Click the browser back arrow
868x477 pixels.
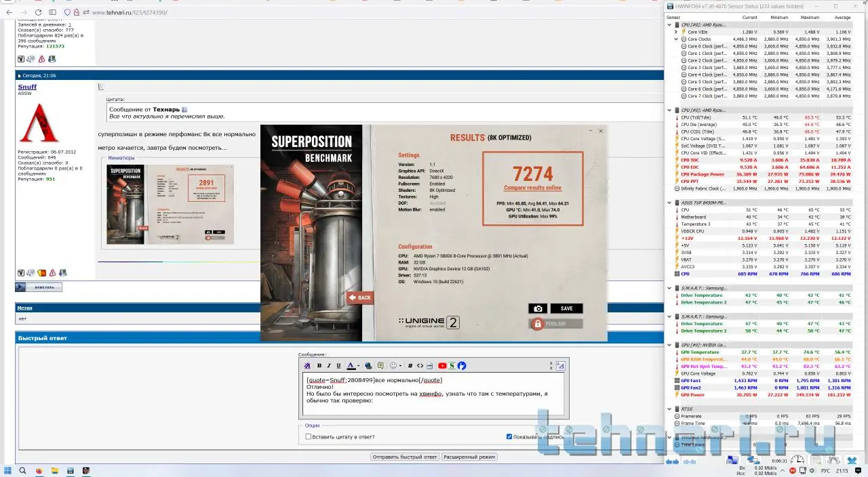coord(9,12)
